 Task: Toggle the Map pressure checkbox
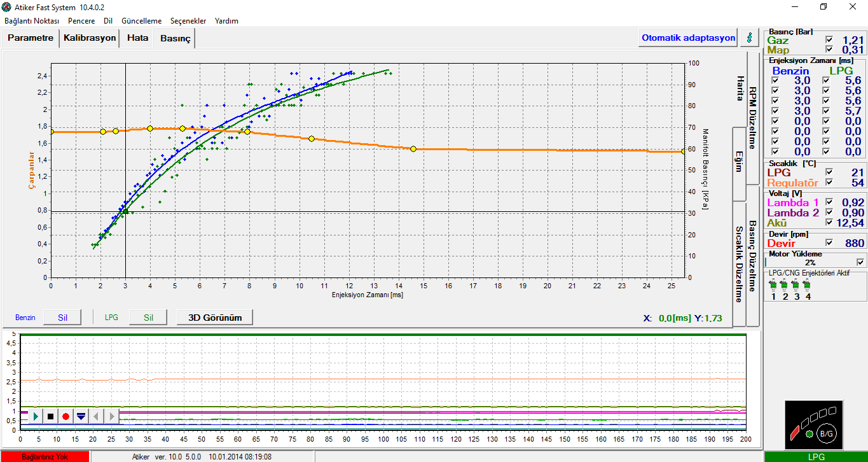[829, 49]
